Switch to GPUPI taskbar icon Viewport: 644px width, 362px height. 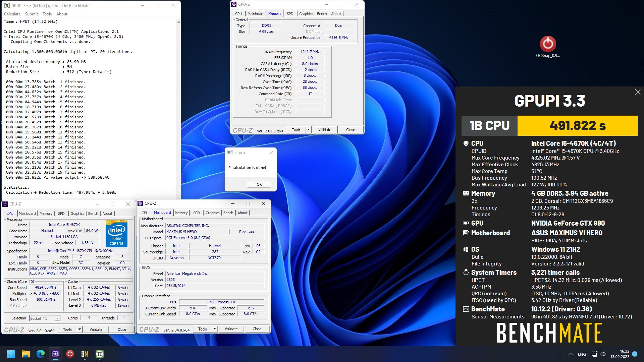click(x=100, y=354)
